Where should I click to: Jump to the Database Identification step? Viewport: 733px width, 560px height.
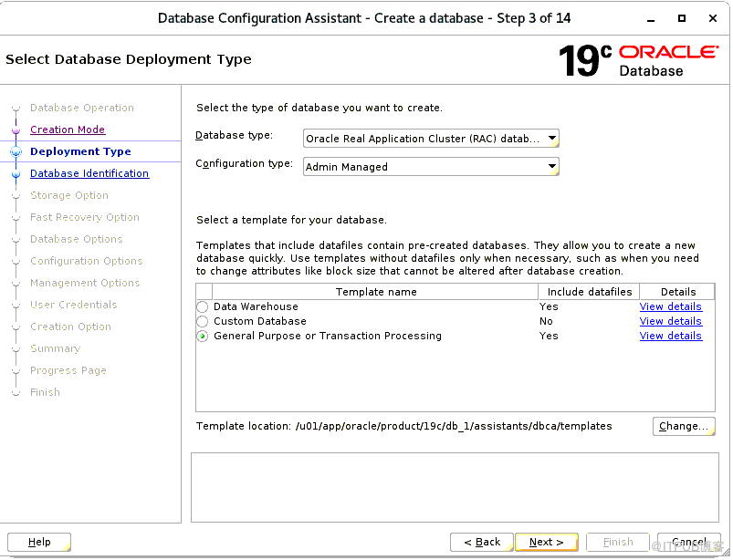pos(89,173)
